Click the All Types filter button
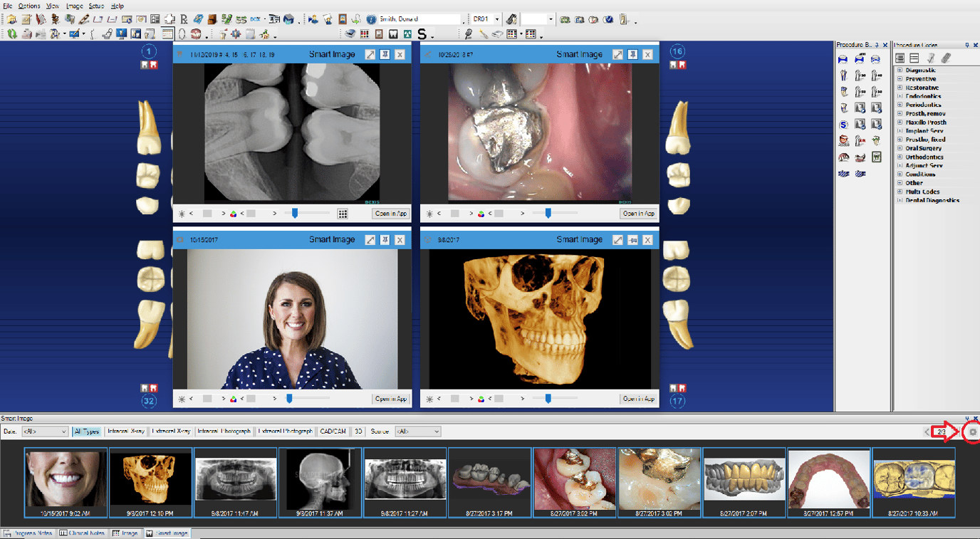 coord(87,431)
